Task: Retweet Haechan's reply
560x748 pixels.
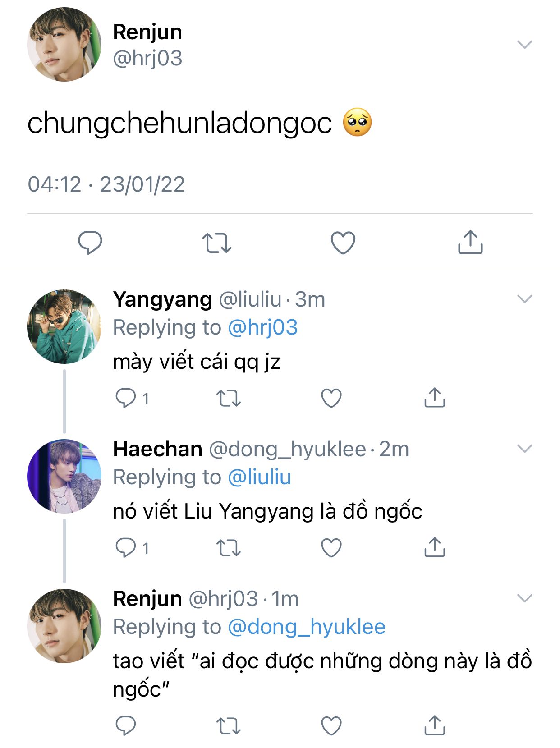Action: 229,548
